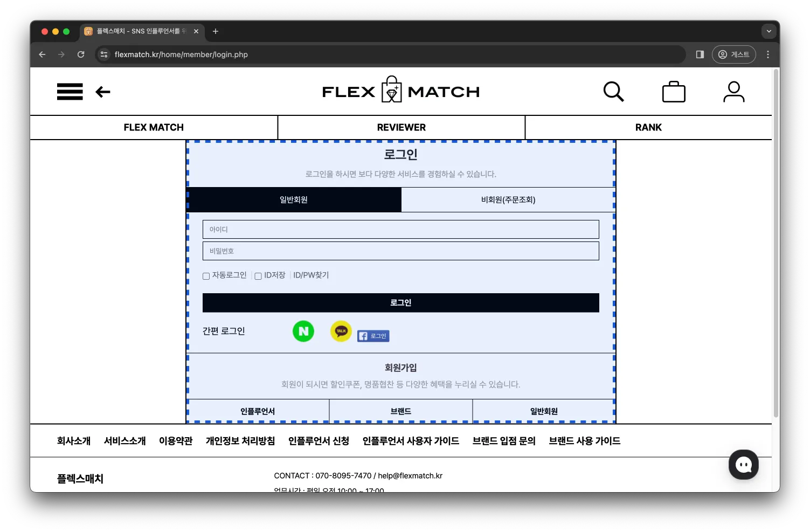The image size is (810, 532).
Task: Sign in with KakaoTalk yellow icon
Action: coord(341,331)
